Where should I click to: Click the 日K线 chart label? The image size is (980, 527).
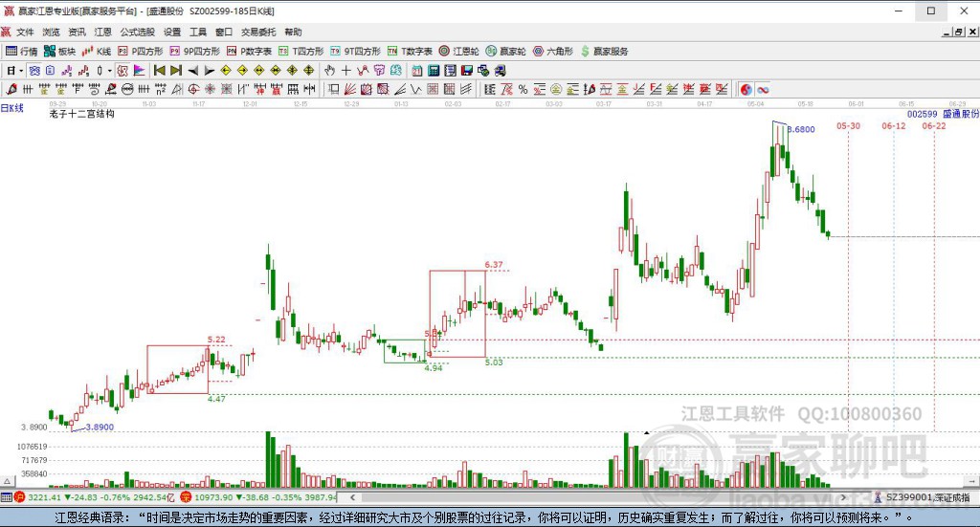coord(11,108)
